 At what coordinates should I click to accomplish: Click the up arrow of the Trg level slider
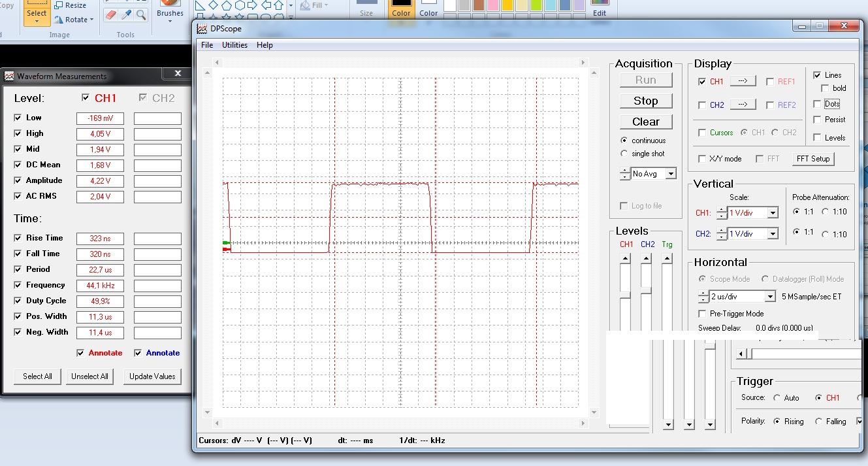(x=667, y=259)
